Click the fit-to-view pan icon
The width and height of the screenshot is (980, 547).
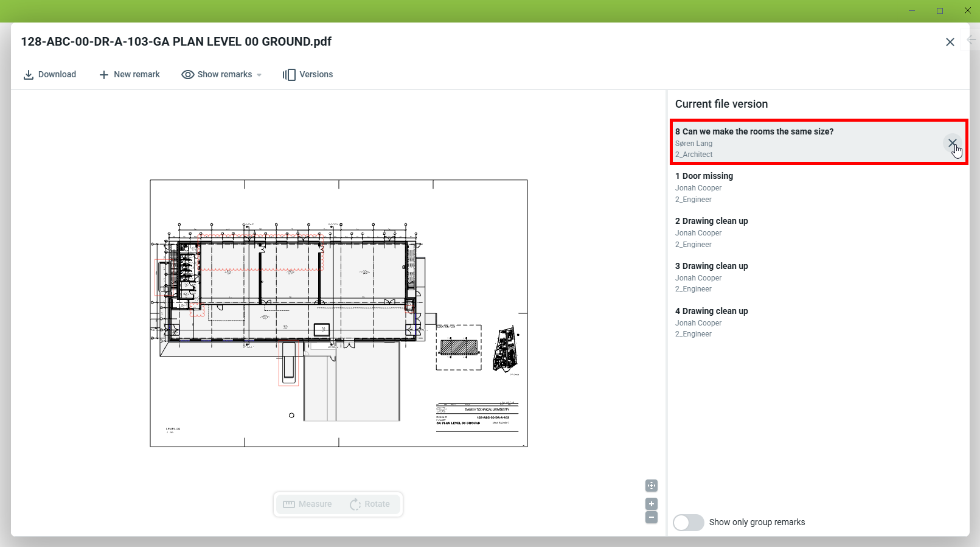tap(652, 486)
